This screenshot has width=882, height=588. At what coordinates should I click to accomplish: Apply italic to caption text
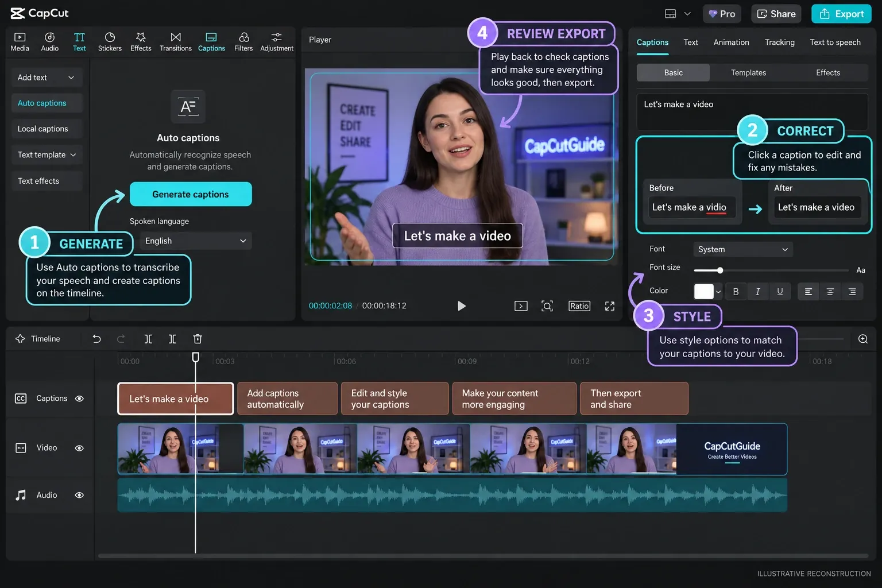(x=758, y=292)
